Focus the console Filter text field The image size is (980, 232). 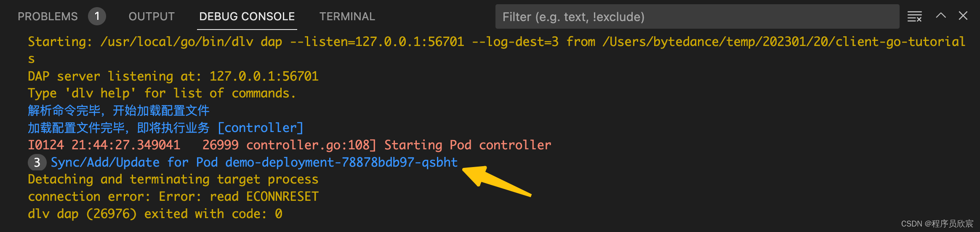point(697,17)
